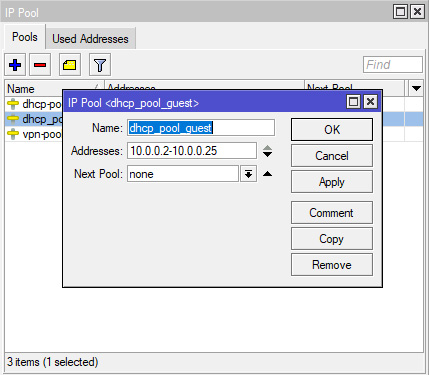Maximize the IP Pool window

pyautogui.click(x=400, y=12)
